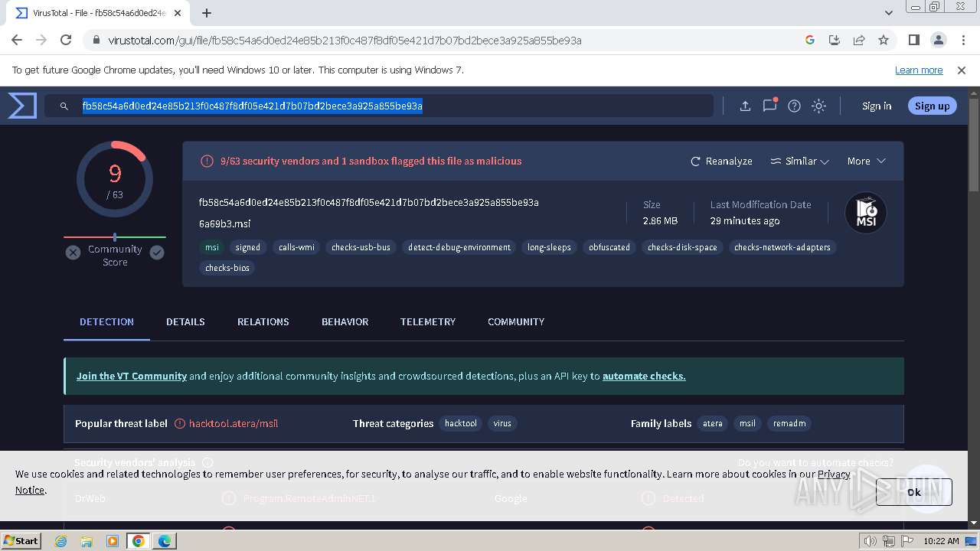This screenshot has width=980, height=551.
Task: Click the Google icon in address bar
Action: pyautogui.click(x=810, y=40)
